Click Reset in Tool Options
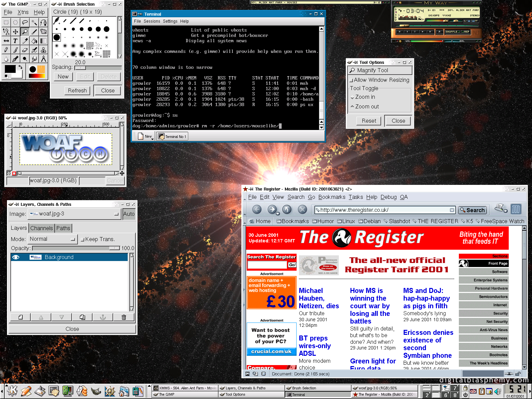Viewport: 532px width, 399px height. click(x=369, y=121)
